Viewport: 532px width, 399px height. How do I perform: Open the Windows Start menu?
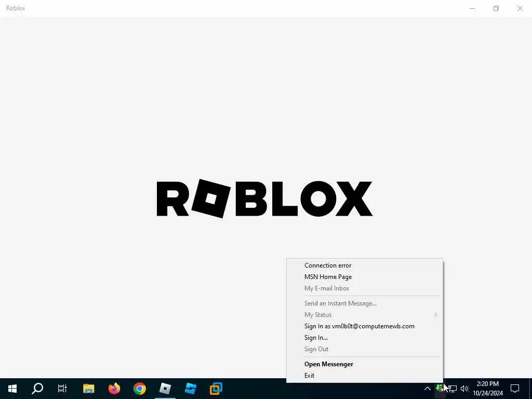click(x=12, y=389)
